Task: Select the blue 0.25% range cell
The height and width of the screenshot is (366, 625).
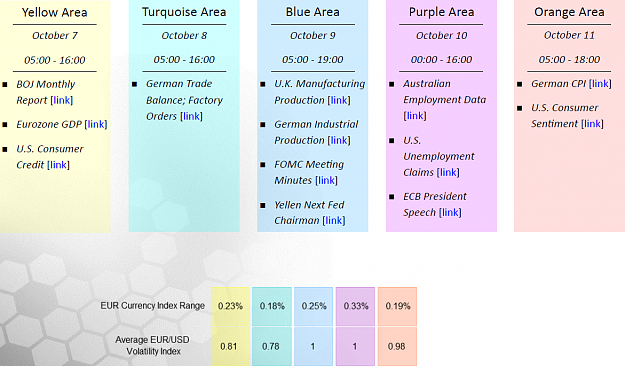Action: point(314,306)
